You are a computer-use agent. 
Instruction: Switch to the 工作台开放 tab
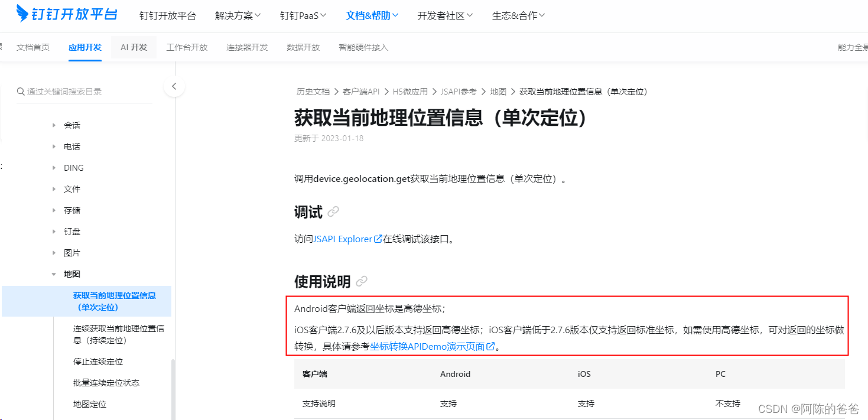[187, 47]
